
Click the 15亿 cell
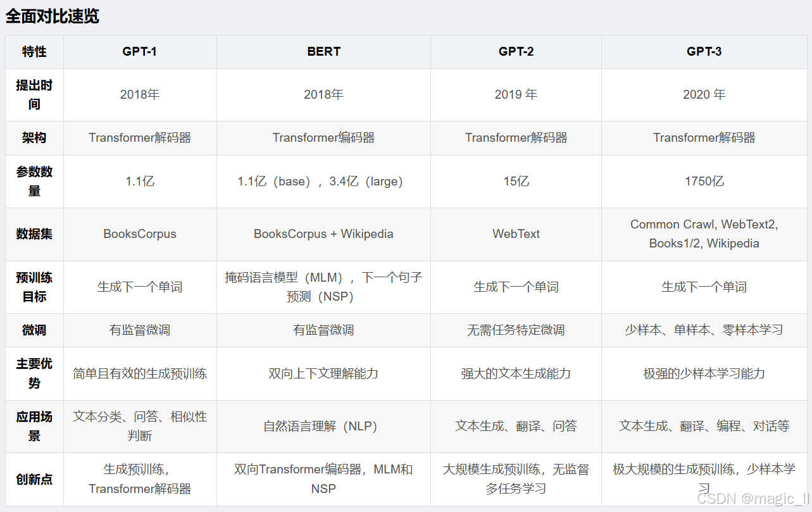click(516, 182)
